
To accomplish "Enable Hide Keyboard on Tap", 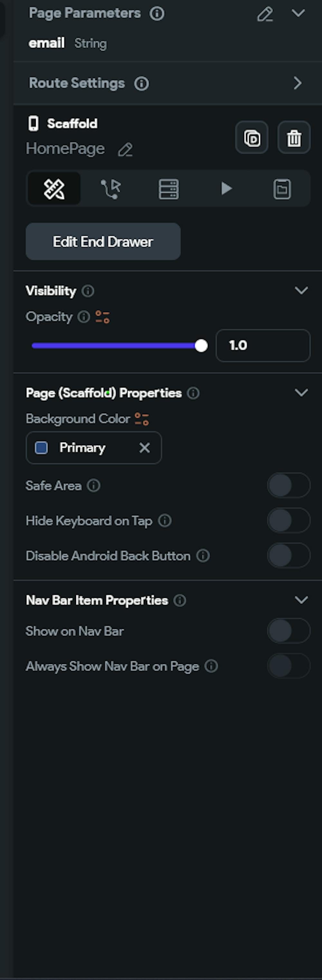I will 289,520.
